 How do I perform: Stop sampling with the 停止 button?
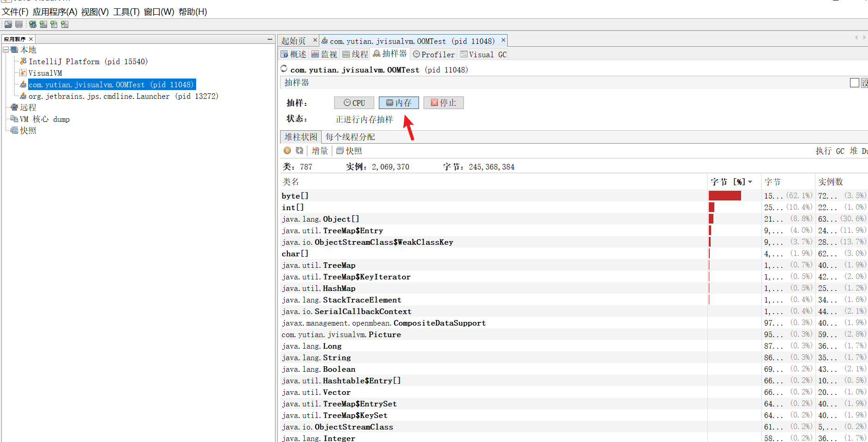point(443,103)
